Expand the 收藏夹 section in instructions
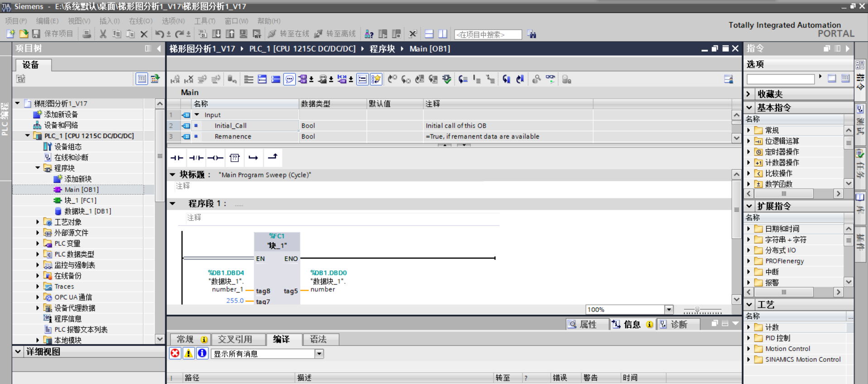 [748, 94]
